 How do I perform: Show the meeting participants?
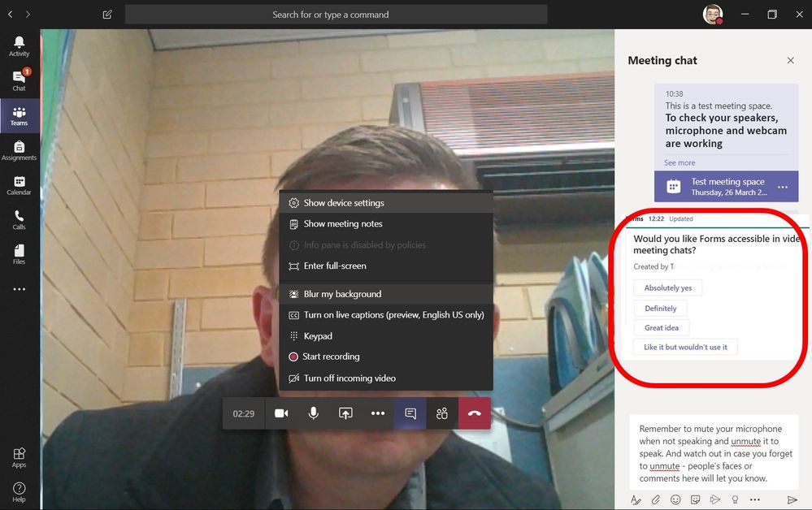[x=442, y=413]
